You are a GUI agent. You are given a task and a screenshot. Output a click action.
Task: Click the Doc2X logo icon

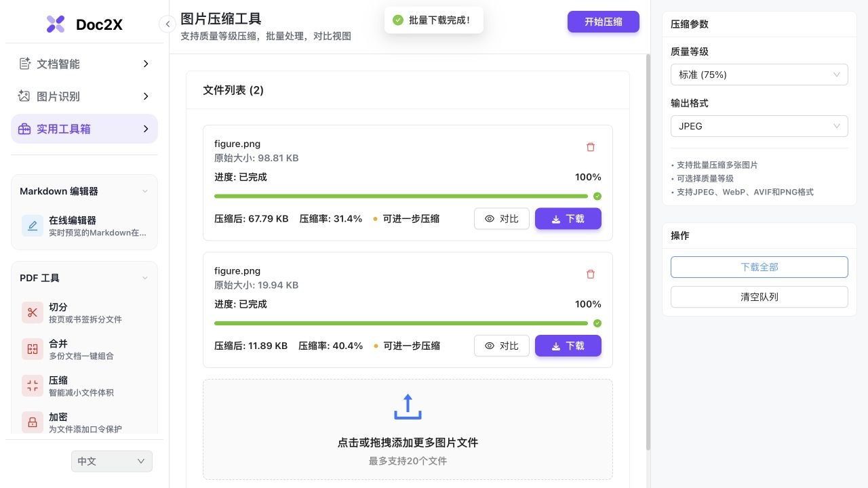(x=56, y=24)
